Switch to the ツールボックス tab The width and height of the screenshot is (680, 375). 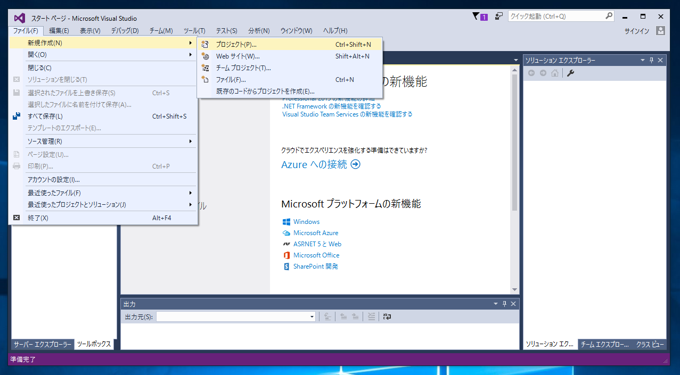tap(94, 345)
